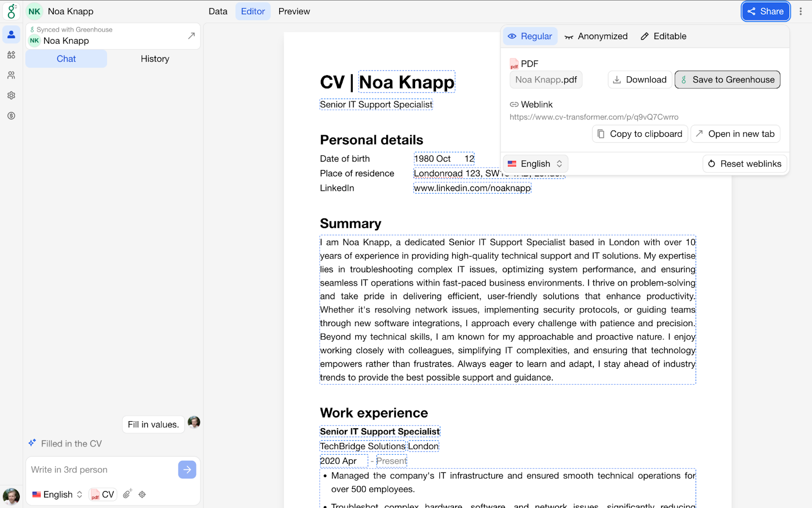The image size is (812, 508).
Task: Click the Managed the company's IT bullet
Action: click(x=513, y=482)
